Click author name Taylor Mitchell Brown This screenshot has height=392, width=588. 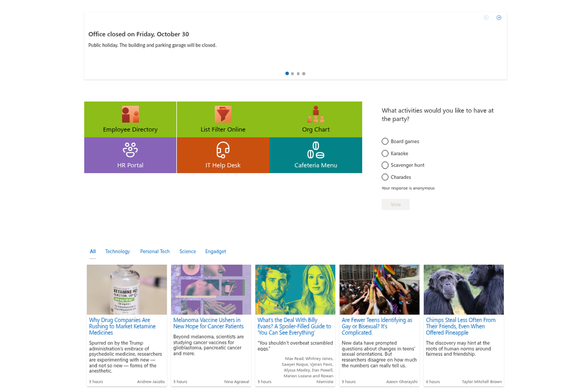(482, 382)
